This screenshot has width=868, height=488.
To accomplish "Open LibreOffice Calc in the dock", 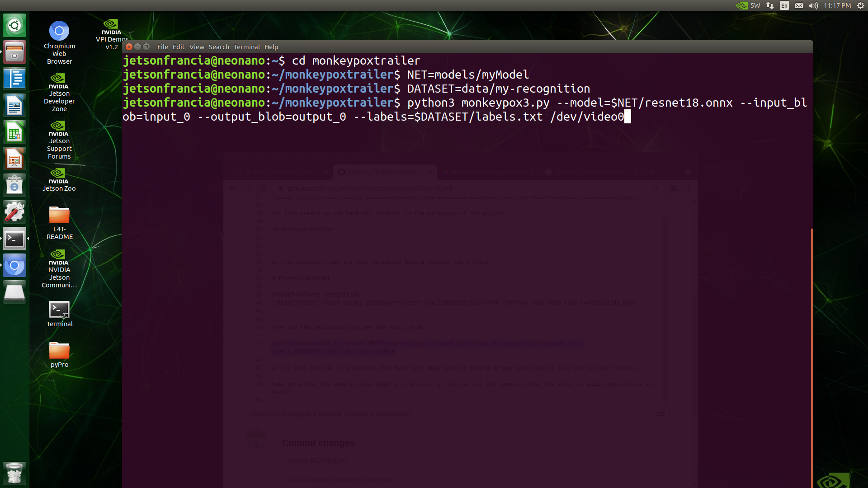I will 14,131.
